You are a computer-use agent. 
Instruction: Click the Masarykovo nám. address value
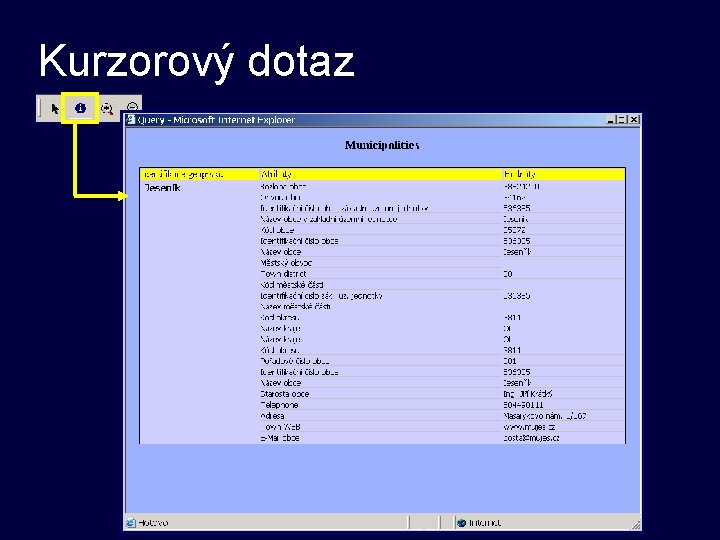coord(545,416)
